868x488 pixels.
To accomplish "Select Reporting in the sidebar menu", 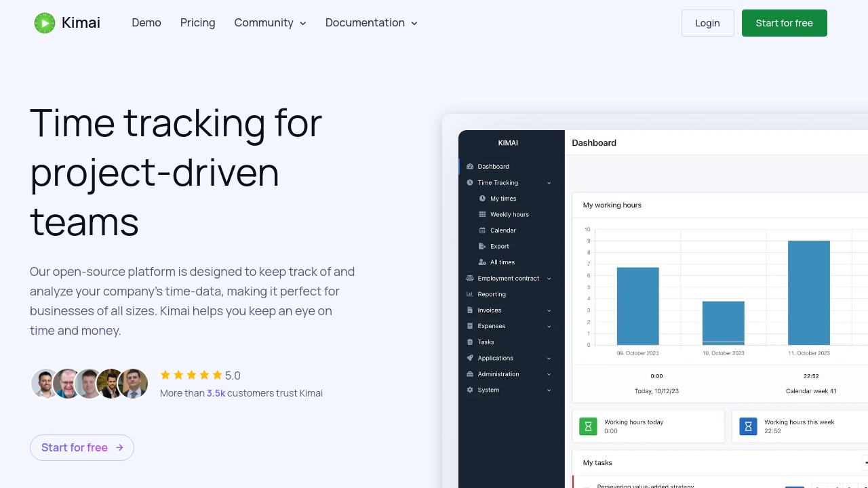I will pyautogui.click(x=492, y=294).
